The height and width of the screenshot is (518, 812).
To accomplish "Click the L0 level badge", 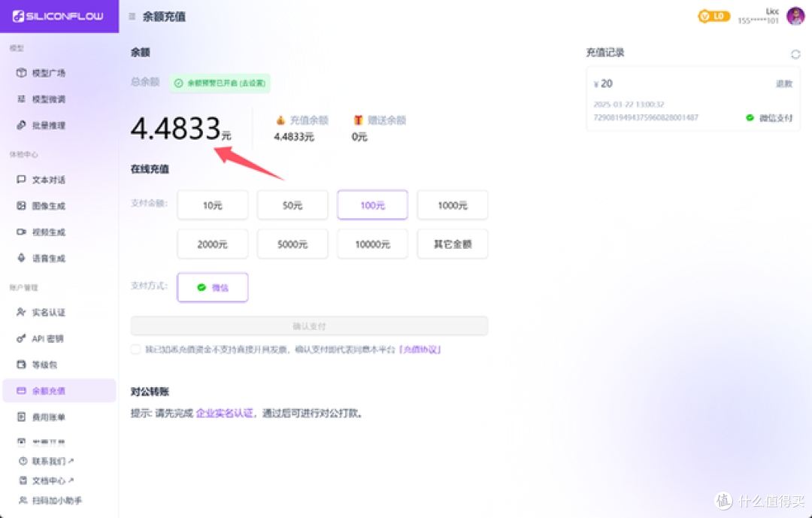I will pyautogui.click(x=714, y=16).
